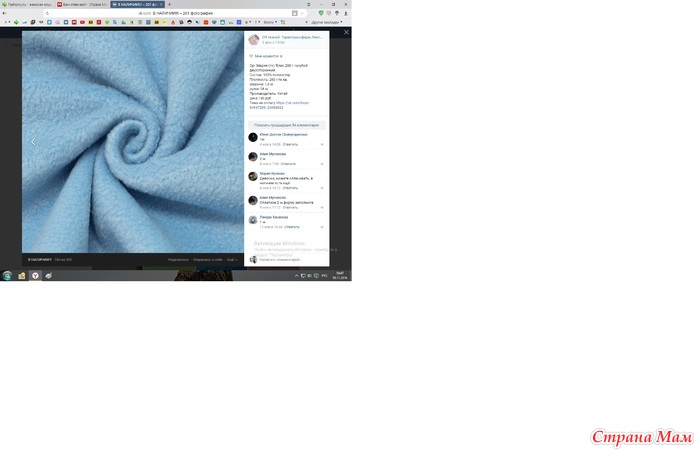Open the Windows Start button

tap(7, 276)
